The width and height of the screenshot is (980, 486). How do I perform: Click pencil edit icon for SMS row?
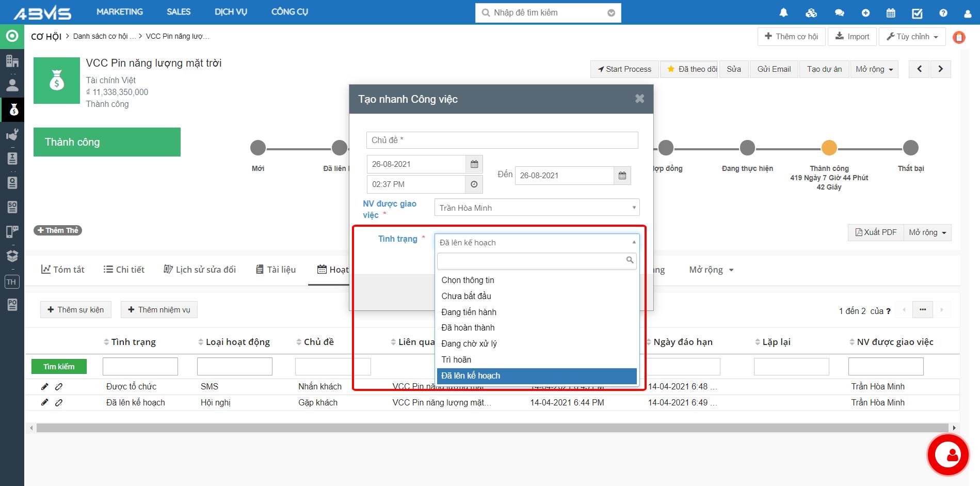45,387
